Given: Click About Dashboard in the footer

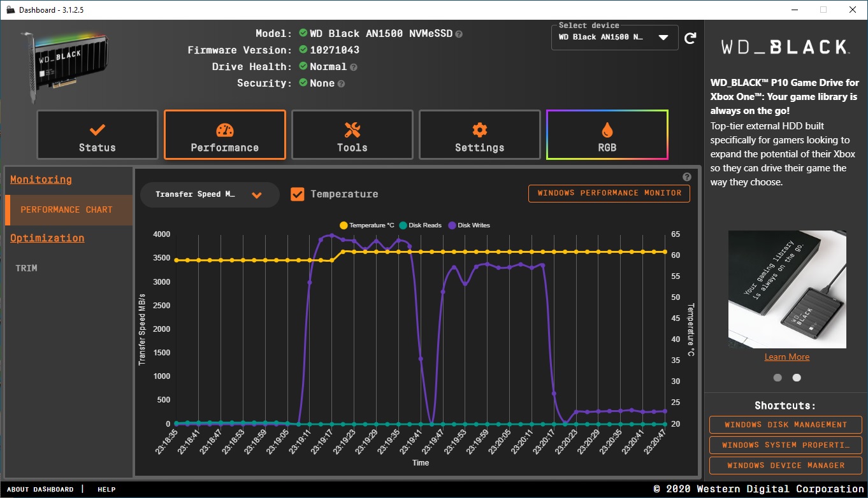Looking at the screenshot, I should coord(40,490).
